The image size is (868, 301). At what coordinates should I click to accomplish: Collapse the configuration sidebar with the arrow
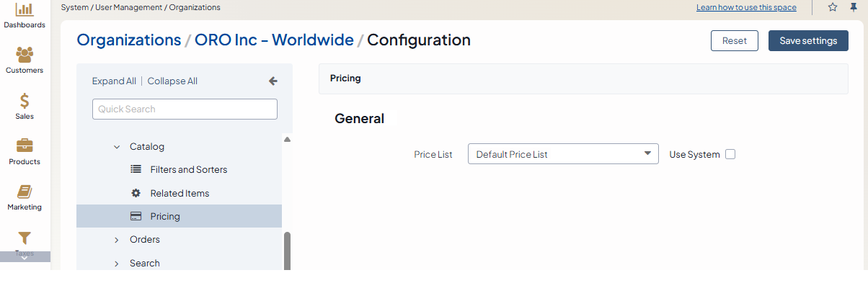point(273,81)
